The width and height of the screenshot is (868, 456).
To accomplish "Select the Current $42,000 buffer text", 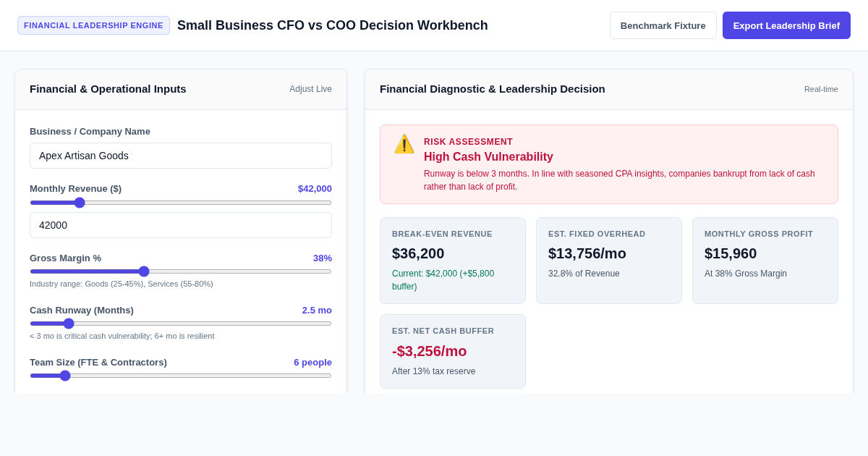I will click(443, 280).
